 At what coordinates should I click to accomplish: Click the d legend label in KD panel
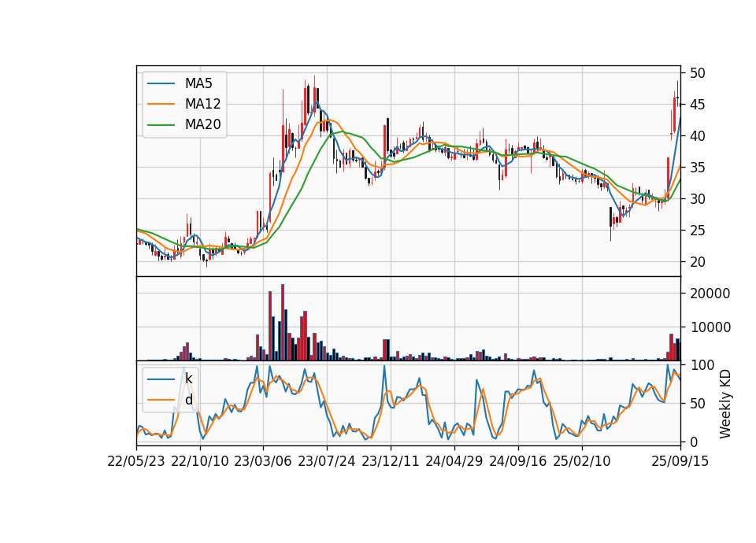(x=188, y=400)
